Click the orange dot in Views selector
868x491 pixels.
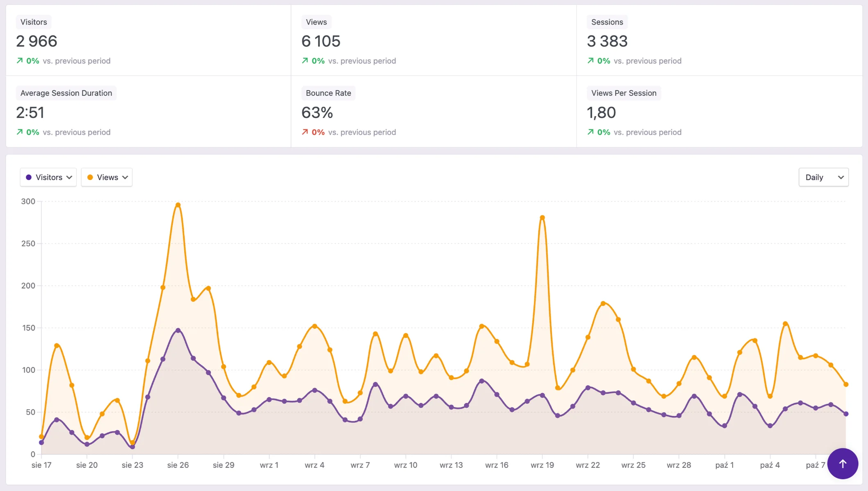click(x=90, y=177)
